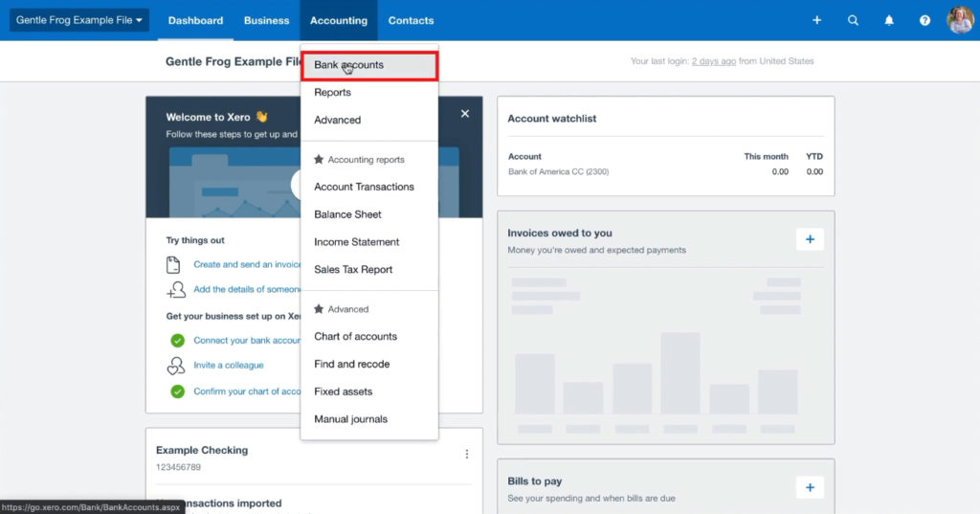Open the Contacts menu
Screen dimensions: 980x514
[411, 20]
